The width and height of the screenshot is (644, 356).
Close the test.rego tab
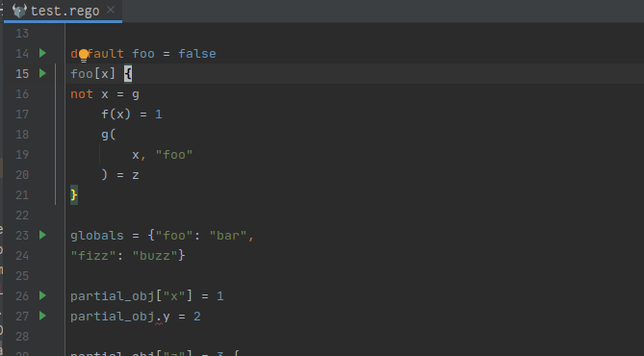click(111, 10)
